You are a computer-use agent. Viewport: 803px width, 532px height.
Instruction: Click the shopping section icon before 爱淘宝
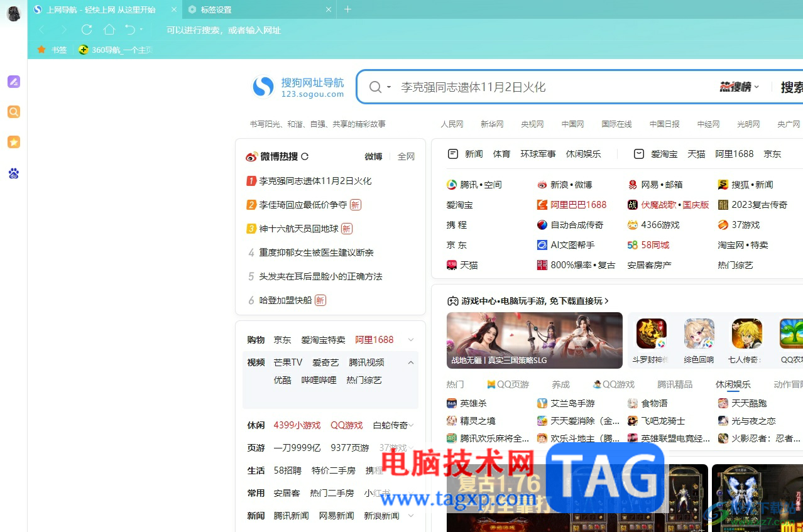click(639, 154)
